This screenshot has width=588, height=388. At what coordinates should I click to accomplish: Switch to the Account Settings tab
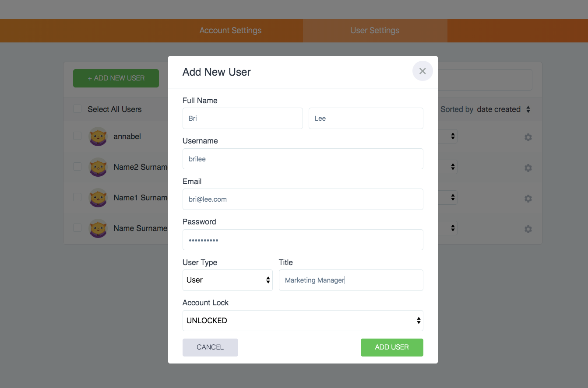pyautogui.click(x=230, y=31)
